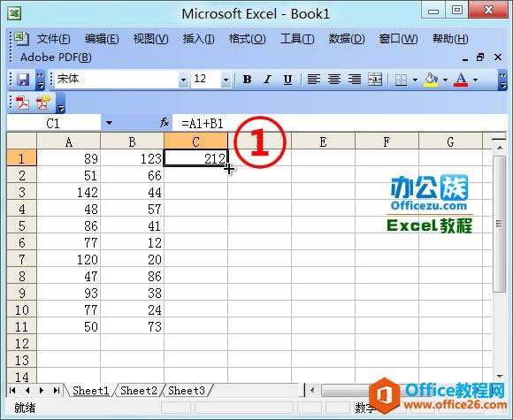Viewport: 513px width, 420px height.
Task: Open the 数据(D) menu
Action: tap(347, 39)
